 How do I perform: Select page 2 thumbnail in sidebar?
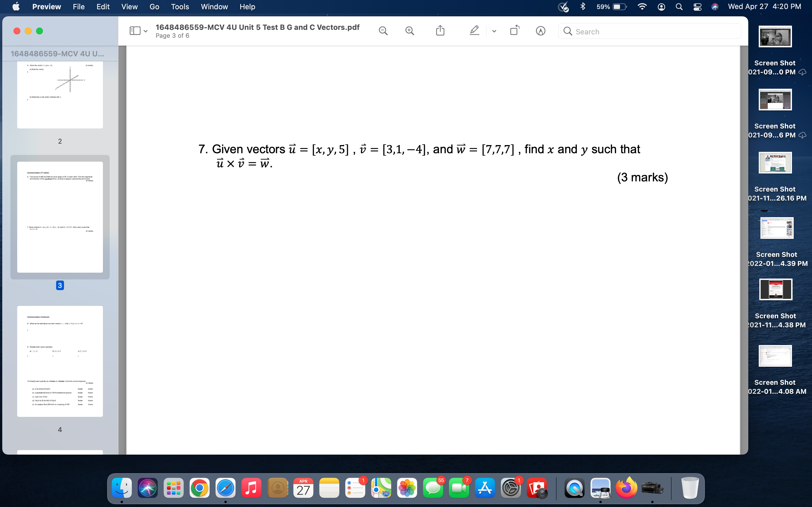pyautogui.click(x=60, y=95)
